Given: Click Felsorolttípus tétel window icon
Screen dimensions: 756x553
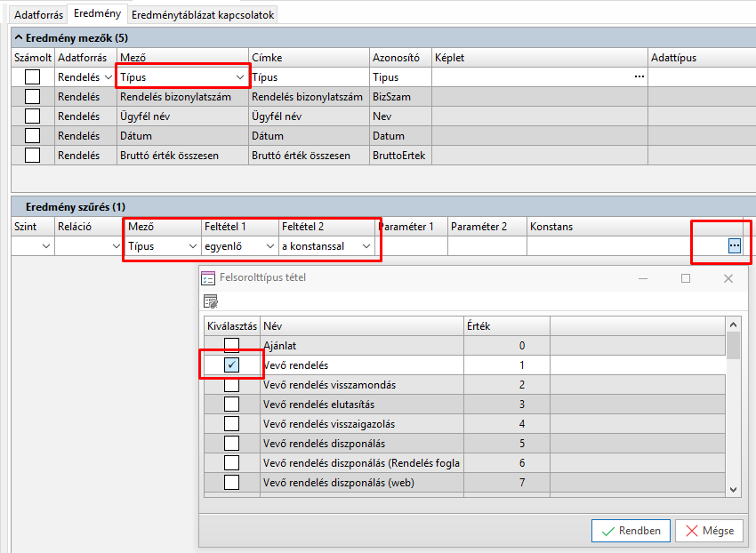Looking at the screenshot, I should (208, 278).
